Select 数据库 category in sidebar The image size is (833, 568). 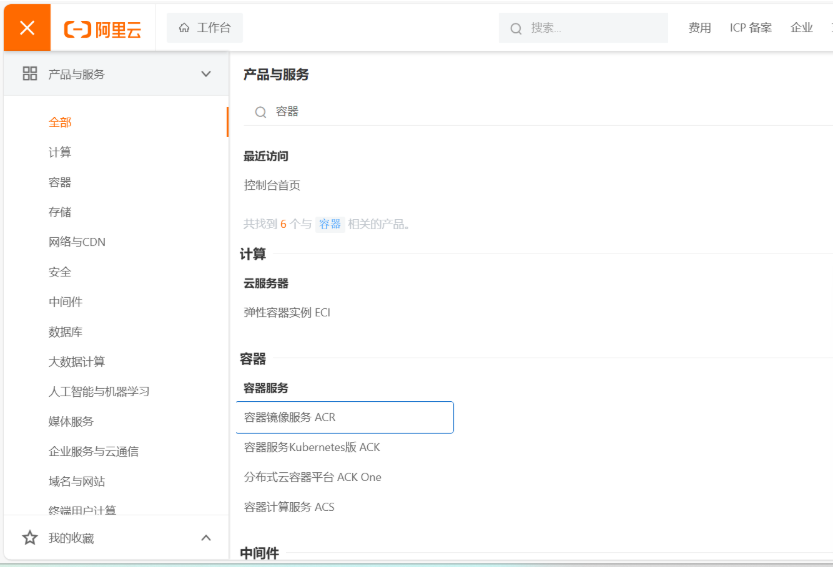point(66,332)
